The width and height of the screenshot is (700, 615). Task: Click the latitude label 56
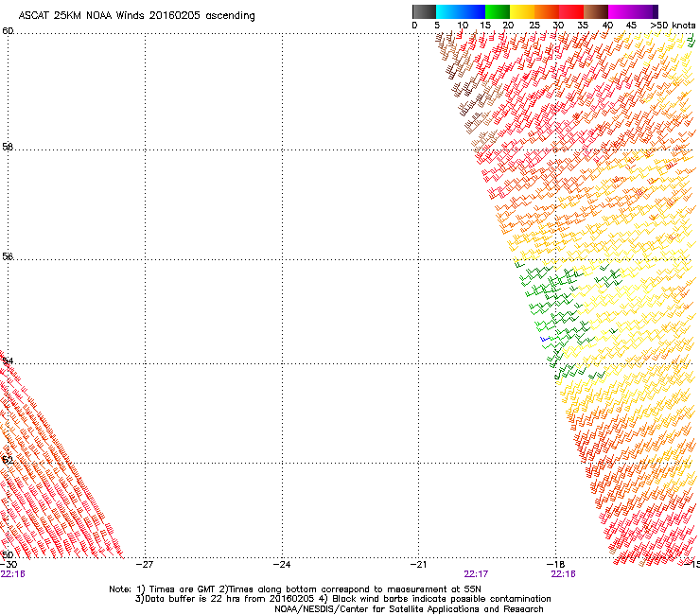(8, 256)
